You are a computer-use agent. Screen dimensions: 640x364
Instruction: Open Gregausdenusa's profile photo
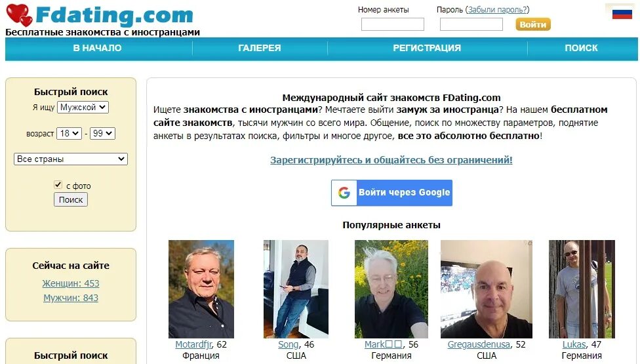pos(487,289)
